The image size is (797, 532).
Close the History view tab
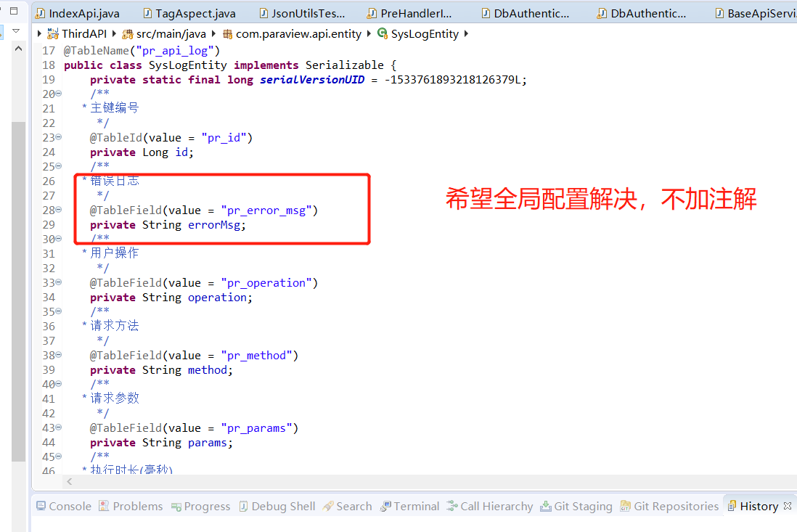788,506
